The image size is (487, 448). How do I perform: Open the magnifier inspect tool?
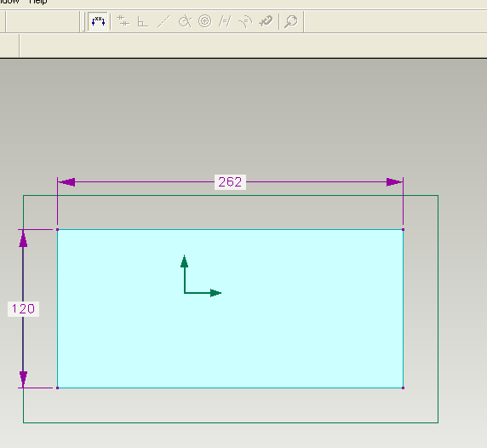click(291, 21)
